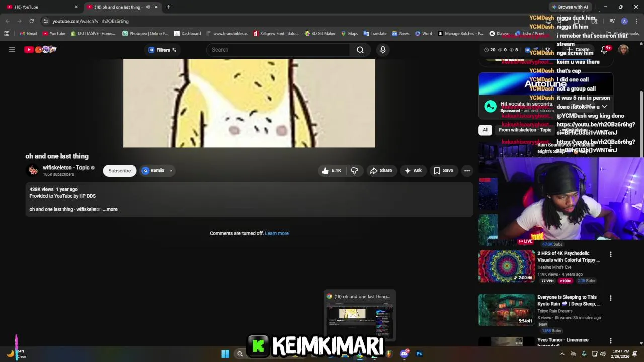644x362 pixels.
Task: Start voice search with the microphone icon
Action: 383,50
